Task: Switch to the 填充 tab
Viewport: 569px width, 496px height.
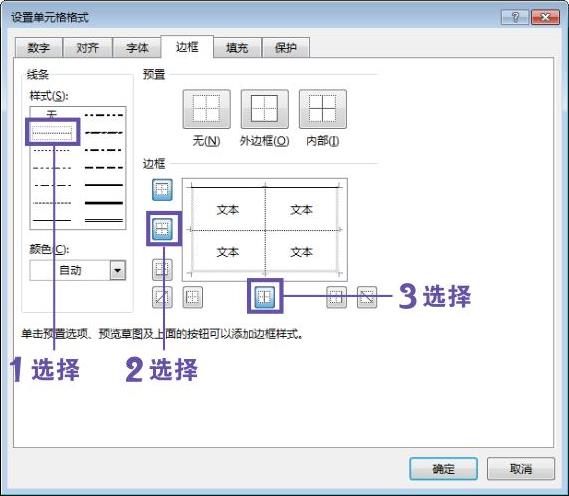Action: click(237, 48)
